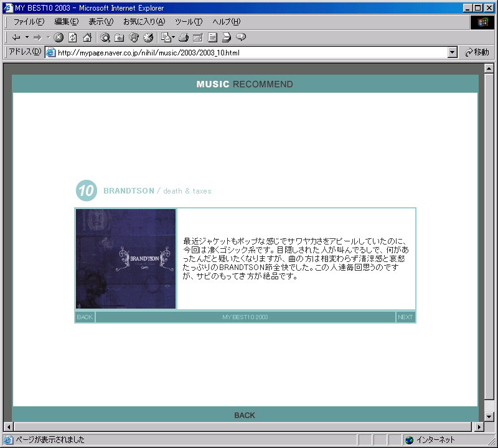498x448 pixels.
Task: Click the horizontal scrollbar left arrow
Action: pos(9,427)
